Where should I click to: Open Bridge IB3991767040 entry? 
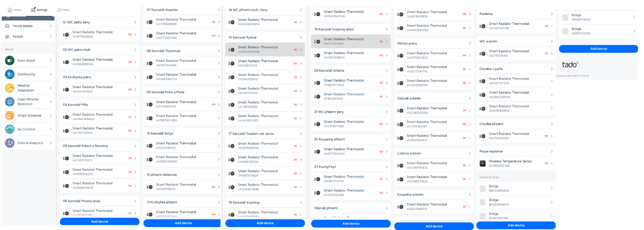pyautogui.click(x=598, y=31)
